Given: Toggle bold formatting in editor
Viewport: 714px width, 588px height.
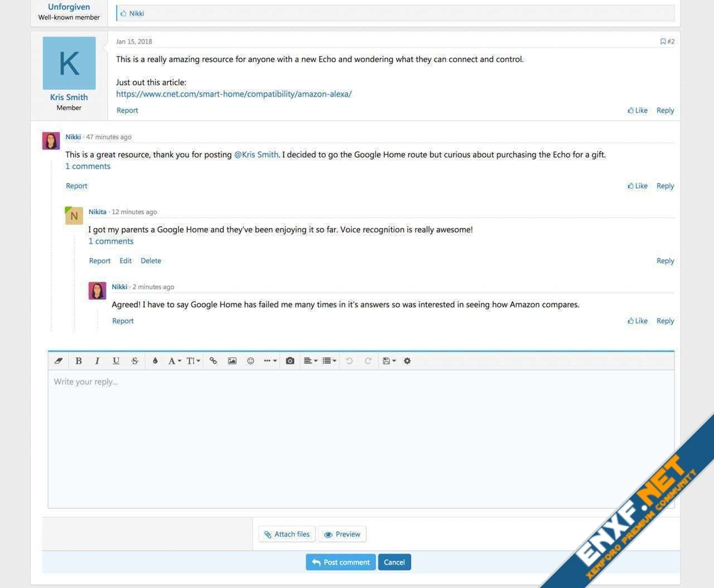Looking at the screenshot, I should (x=79, y=361).
